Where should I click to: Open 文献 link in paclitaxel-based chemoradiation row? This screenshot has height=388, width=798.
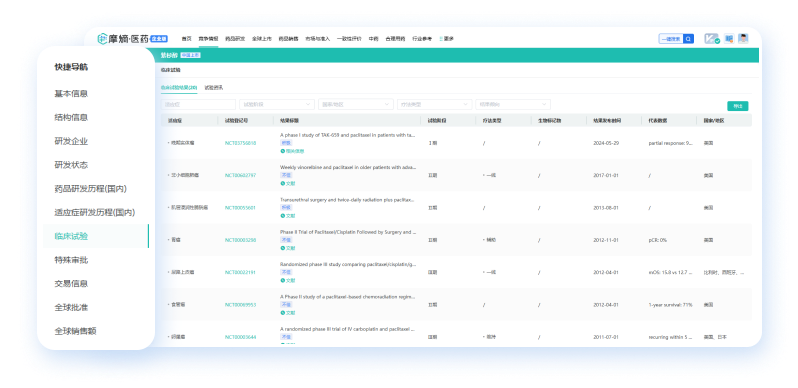(288, 313)
